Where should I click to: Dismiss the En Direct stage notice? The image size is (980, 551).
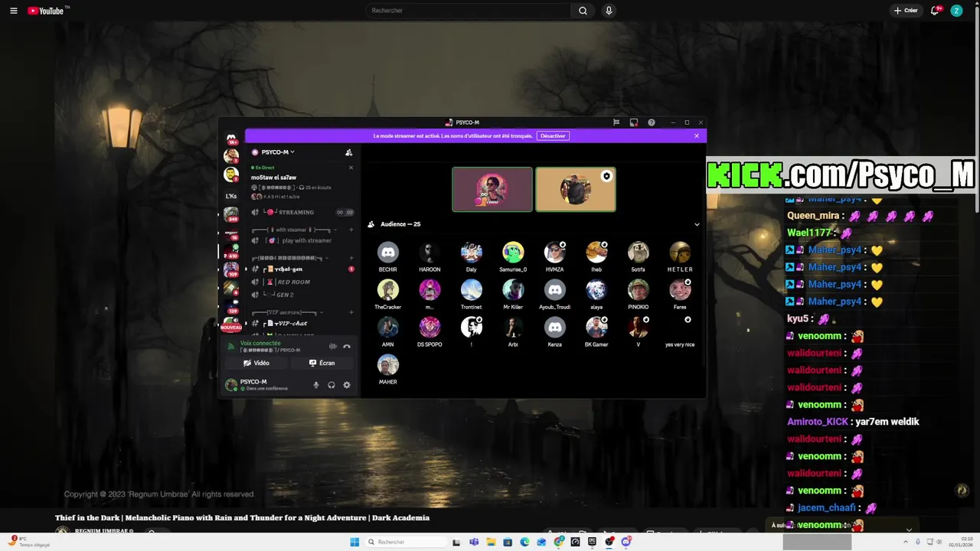pyautogui.click(x=351, y=168)
